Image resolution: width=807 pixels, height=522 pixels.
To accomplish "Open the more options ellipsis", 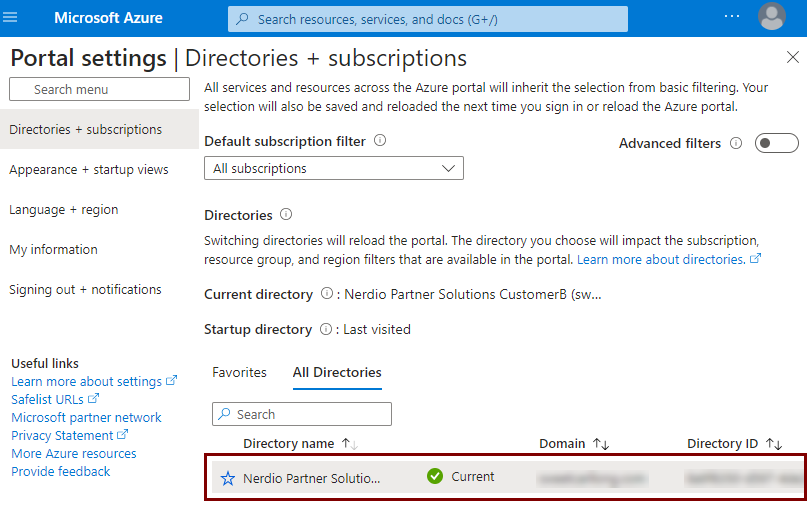I will pos(731,16).
